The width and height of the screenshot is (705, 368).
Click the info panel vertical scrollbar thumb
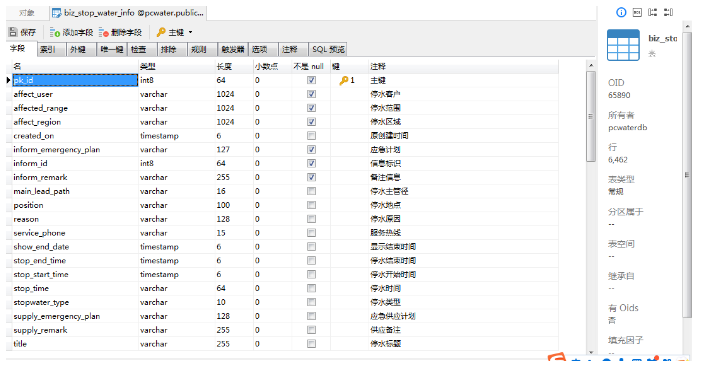coord(687,175)
